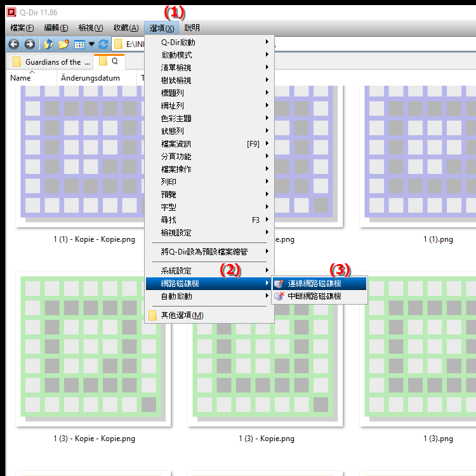Click the address bar path E:\

click(x=135, y=44)
